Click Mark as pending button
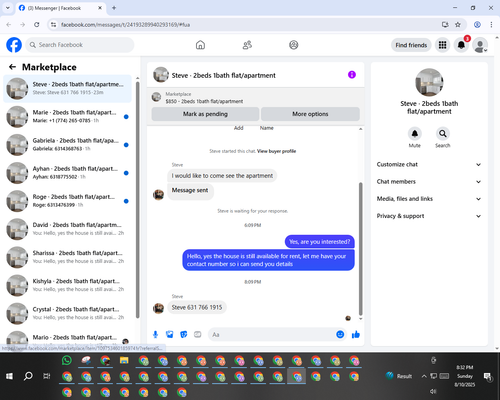This screenshot has height=400, width=500. (x=205, y=114)
